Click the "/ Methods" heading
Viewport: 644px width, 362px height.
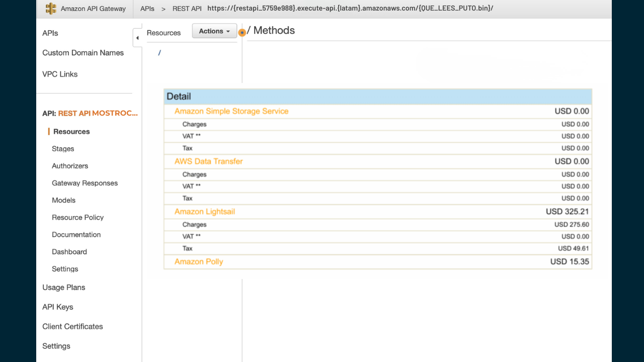[271, 30]
